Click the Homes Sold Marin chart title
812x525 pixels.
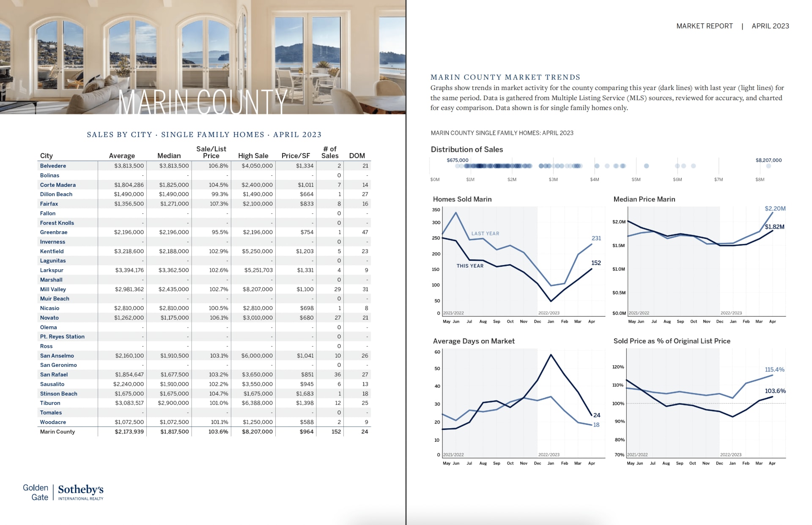pyautogui.click(x=462, y=199)
